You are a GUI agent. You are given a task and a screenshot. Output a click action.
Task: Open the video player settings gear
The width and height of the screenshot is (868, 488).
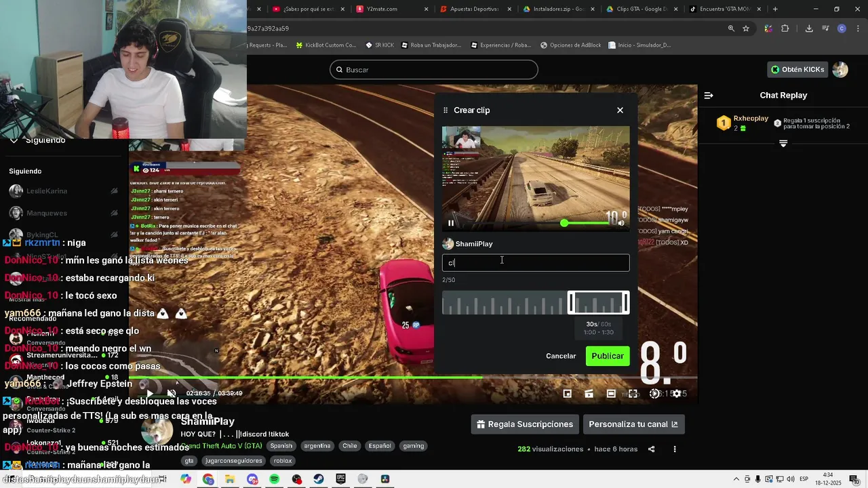[x=676, y=393]
